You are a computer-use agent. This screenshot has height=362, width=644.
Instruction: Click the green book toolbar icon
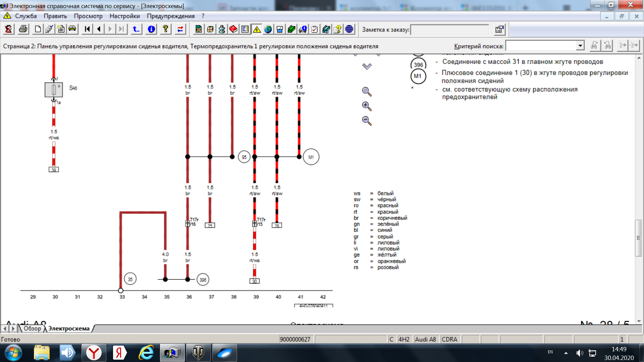click(x=291, y=29)
